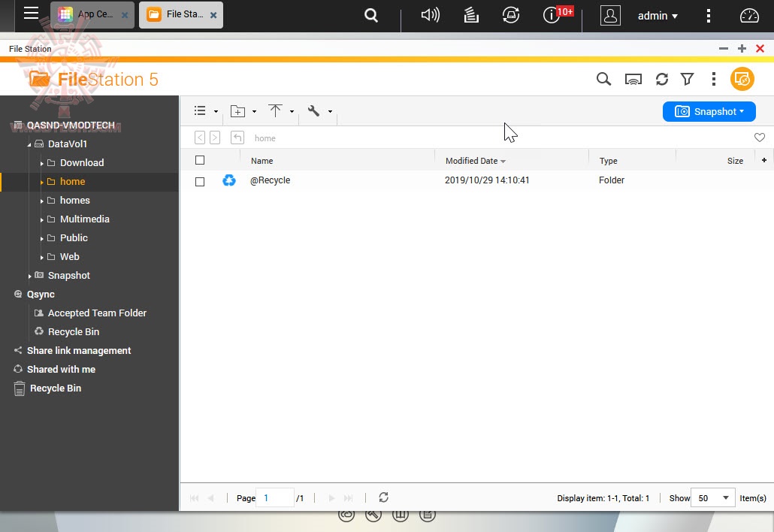The width and height of the screenshot is (774, 532).
Task: Search files with File Station magnifier
Action: point(603,79)
